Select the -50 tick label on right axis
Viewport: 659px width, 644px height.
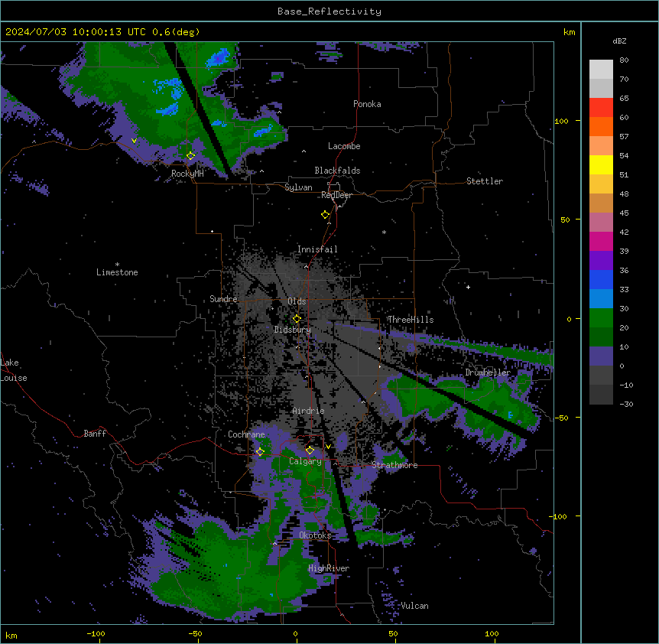coord(561,418)
